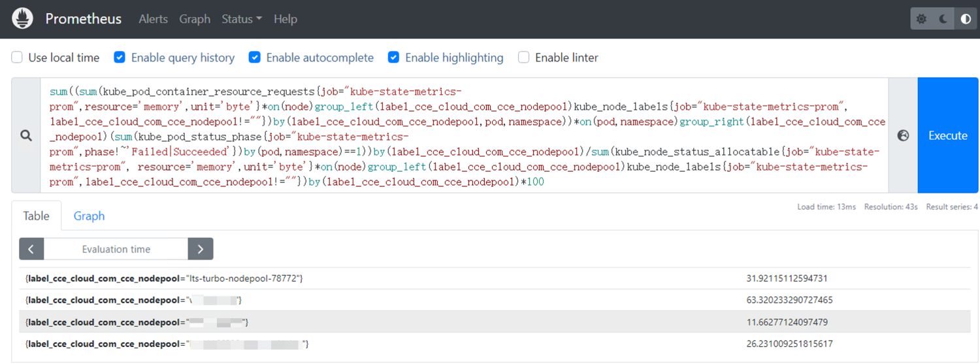
Task: Uncheck Enable highlighting option
Action: 393,58
